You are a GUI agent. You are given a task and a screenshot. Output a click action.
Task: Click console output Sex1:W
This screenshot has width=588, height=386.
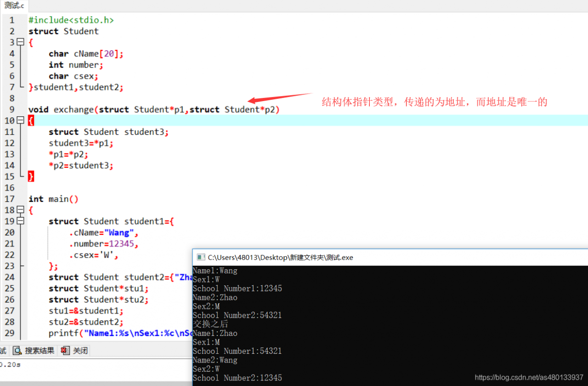[206, 279]
